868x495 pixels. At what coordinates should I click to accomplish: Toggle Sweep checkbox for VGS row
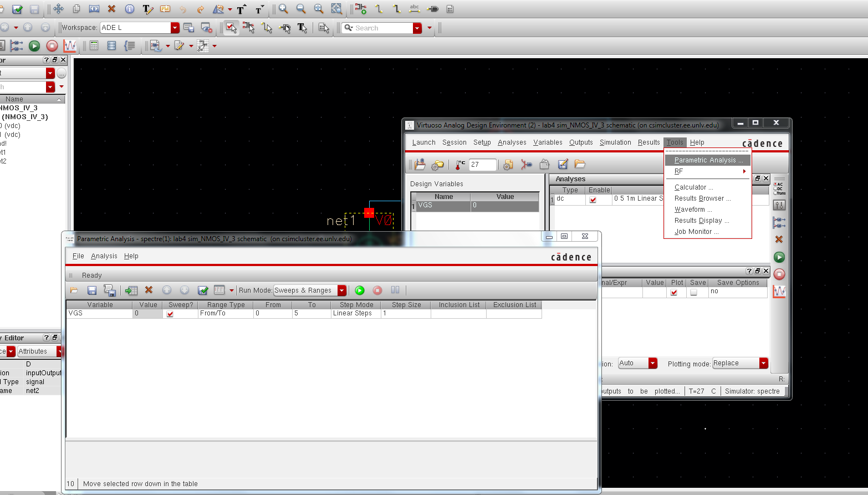click(x=170, y=314)
